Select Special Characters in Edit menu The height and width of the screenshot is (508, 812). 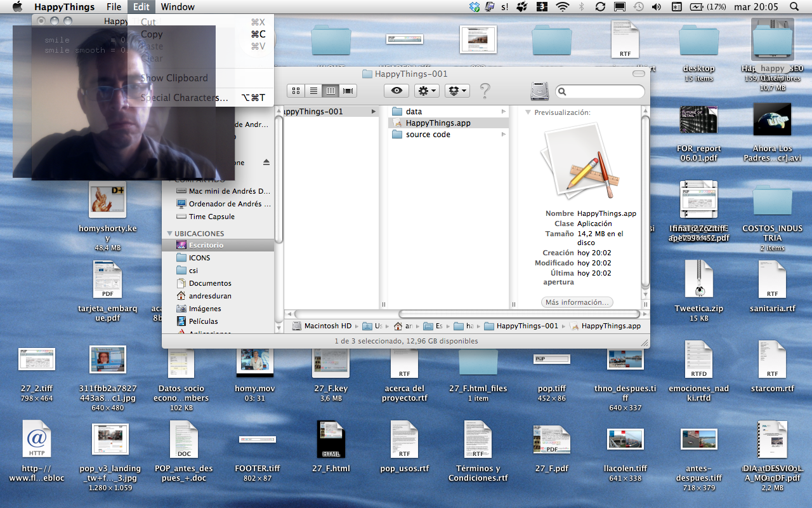184,98
